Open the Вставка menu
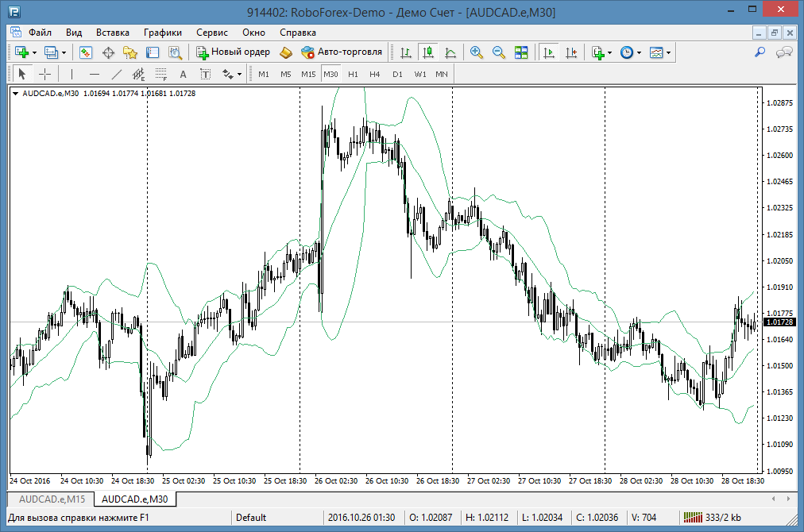804x532 pixels. click(112, 33)
